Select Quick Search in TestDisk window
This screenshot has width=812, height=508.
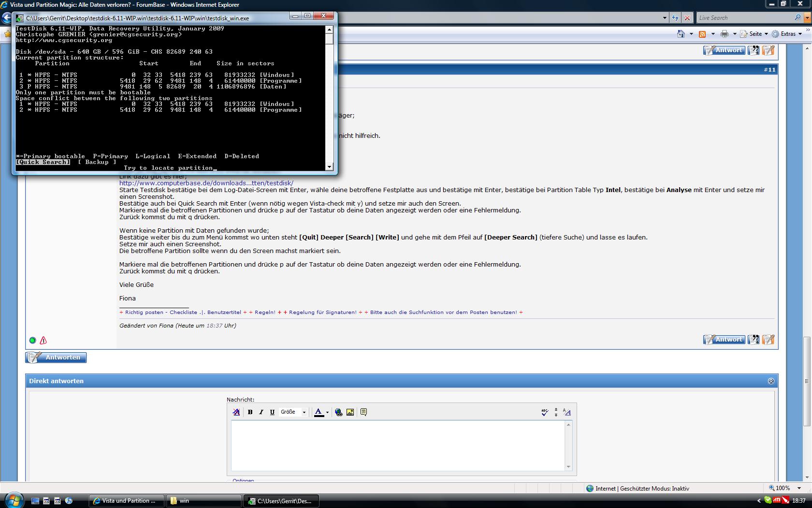pyautogui.click(x=43, y=162)
